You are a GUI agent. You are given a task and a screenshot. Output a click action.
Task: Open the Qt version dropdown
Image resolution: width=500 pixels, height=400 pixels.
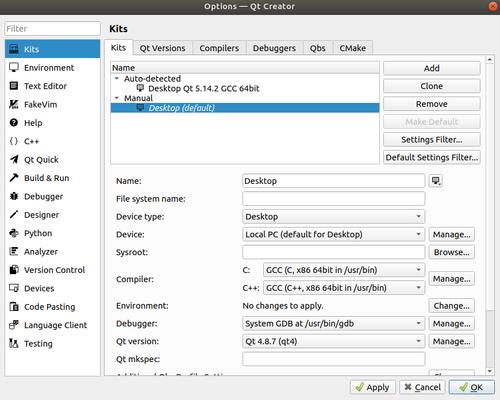coord(333,341)
